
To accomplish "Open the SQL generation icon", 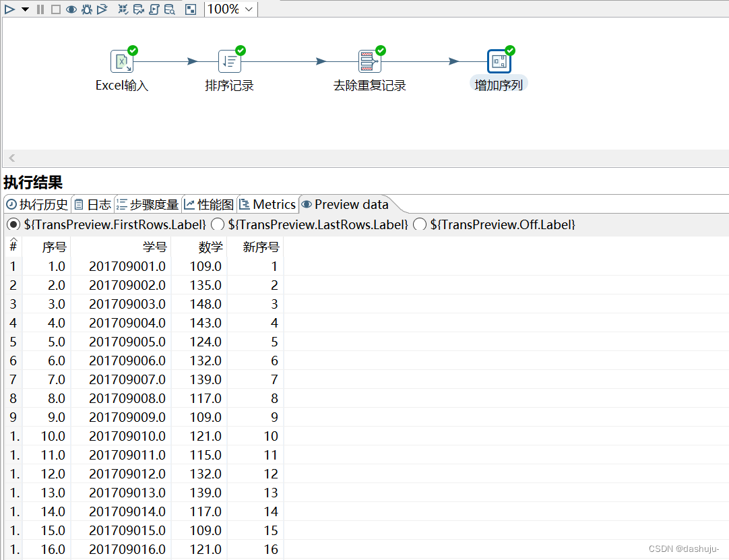I will pos(154,9).
